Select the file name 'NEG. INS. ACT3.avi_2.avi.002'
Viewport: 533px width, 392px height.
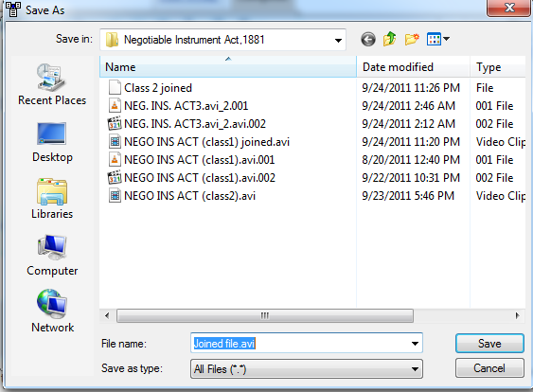[195, 124]
